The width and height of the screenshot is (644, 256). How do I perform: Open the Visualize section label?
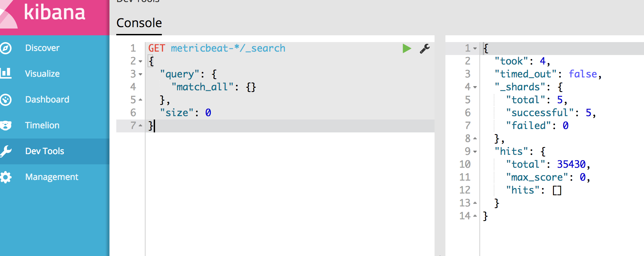click(42, 74)
